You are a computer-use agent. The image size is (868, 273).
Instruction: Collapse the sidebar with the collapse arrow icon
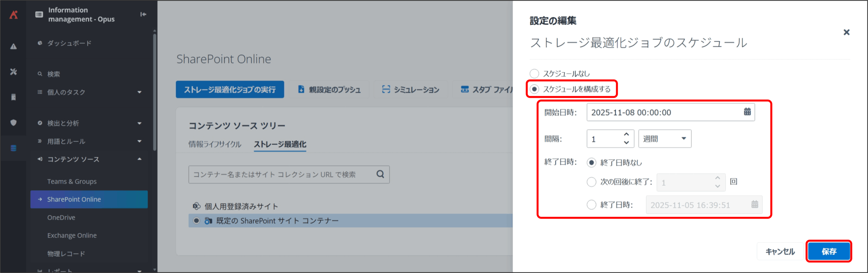[143, 14]
